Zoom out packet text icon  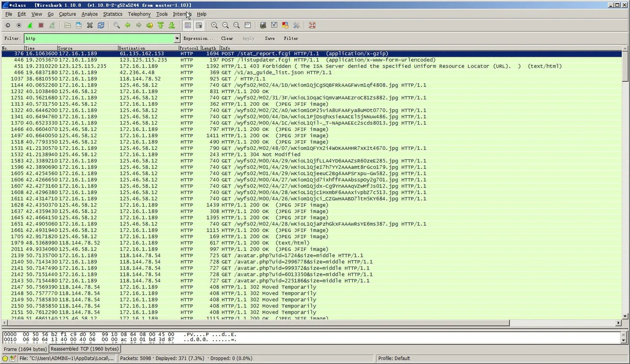pyautogui.click(x=225, y=26)
